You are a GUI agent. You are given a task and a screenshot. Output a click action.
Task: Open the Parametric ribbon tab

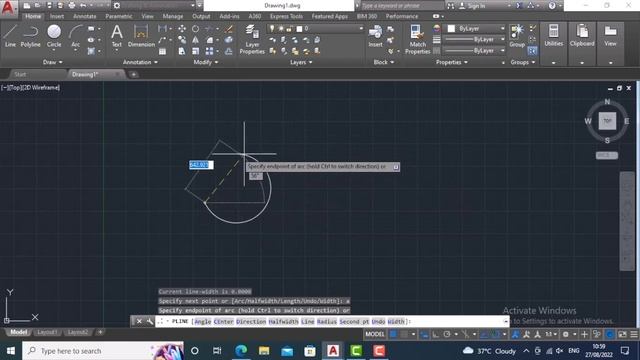[x=118, y=16]
